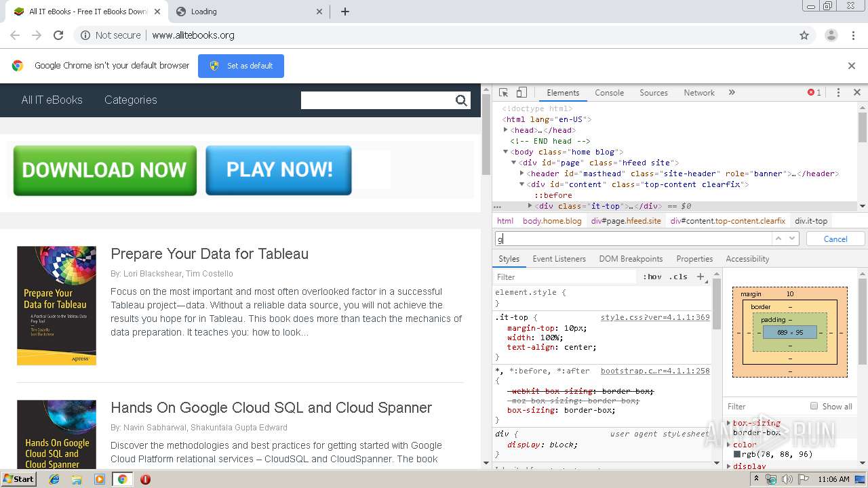The height and width of the screenshot is (488, 868).
Task: Collapse the body element node
Action: [506, 152]
